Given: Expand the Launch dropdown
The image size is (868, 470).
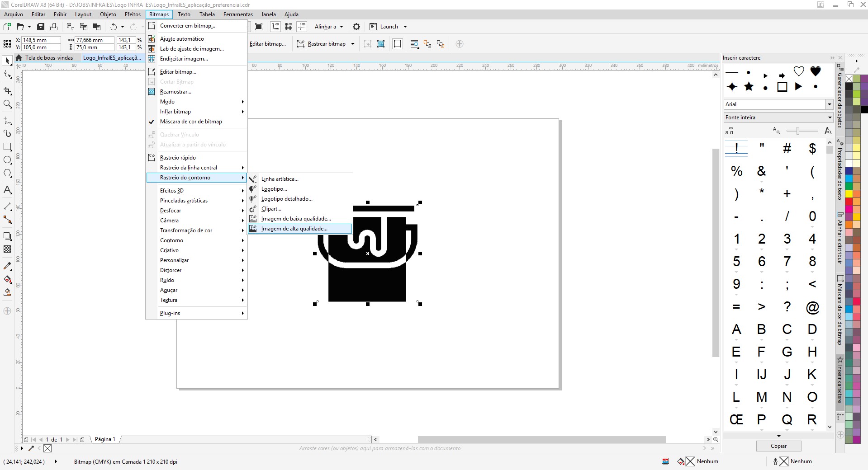Looking at the screenshot, I should [x=405, y=27].
